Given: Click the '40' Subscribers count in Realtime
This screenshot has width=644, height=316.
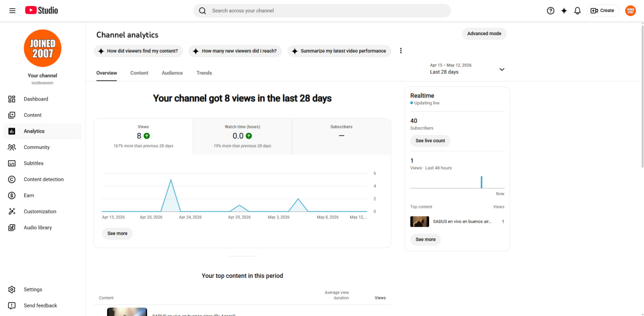Looking at the screenshot, I should click(x=414, y=121).
